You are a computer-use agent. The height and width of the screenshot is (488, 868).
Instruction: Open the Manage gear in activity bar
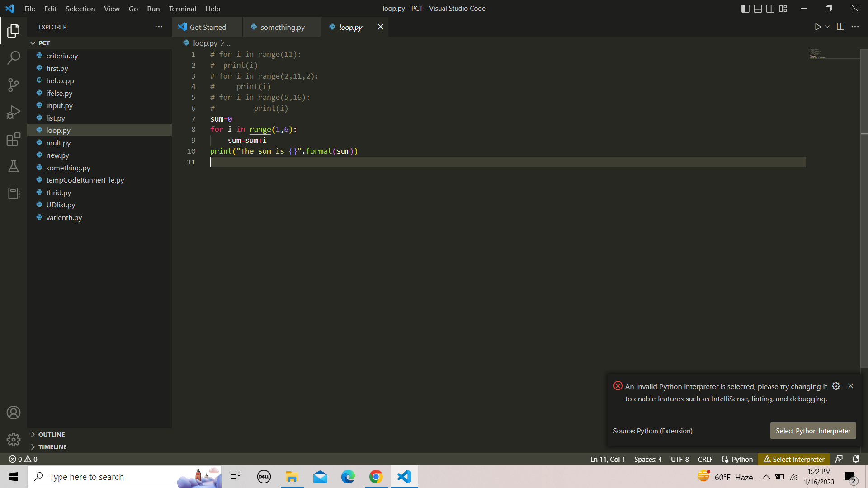tap(14, 439)
